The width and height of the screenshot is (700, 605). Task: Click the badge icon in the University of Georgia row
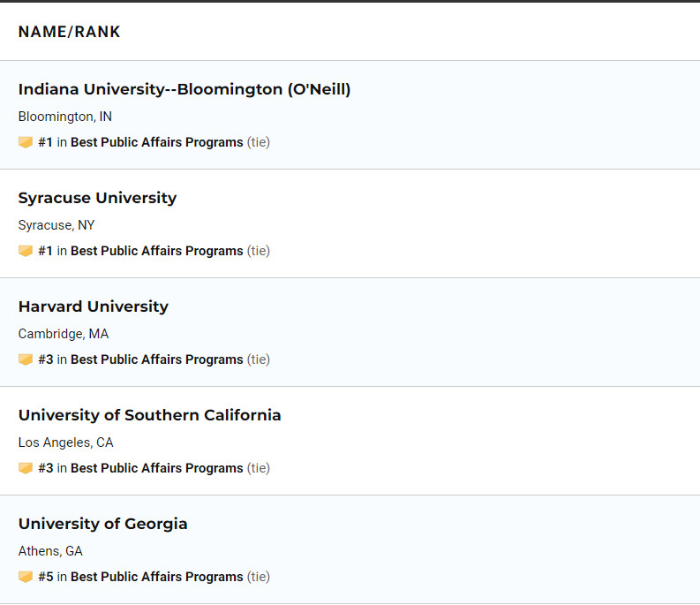[26, 577]
